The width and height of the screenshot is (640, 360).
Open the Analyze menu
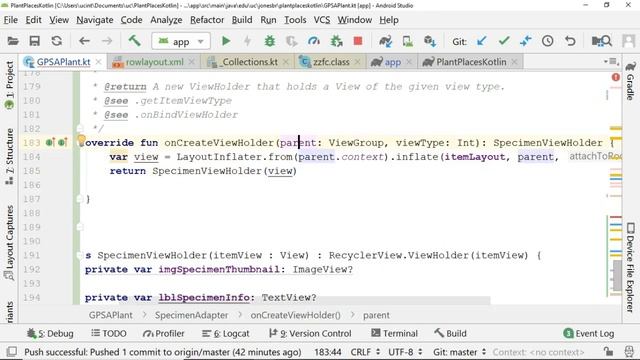click(166, 20)
